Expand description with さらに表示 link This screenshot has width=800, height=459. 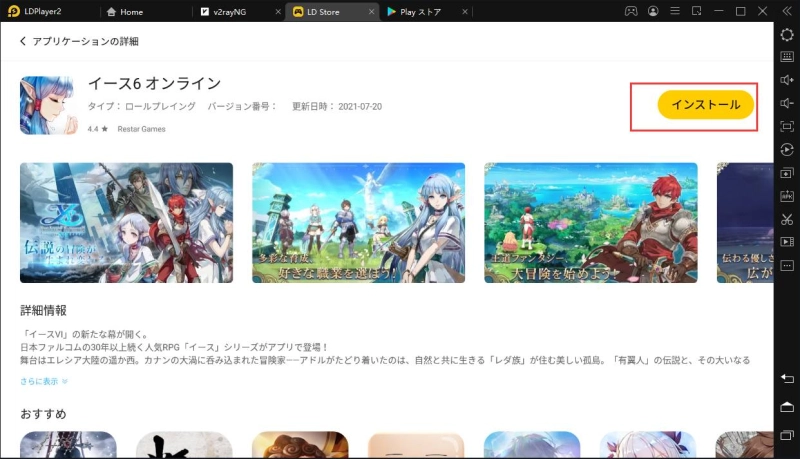pos(44,381)
